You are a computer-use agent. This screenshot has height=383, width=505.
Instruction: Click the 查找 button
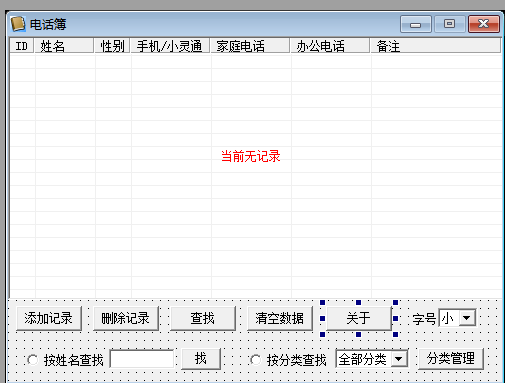coord(203,318)
